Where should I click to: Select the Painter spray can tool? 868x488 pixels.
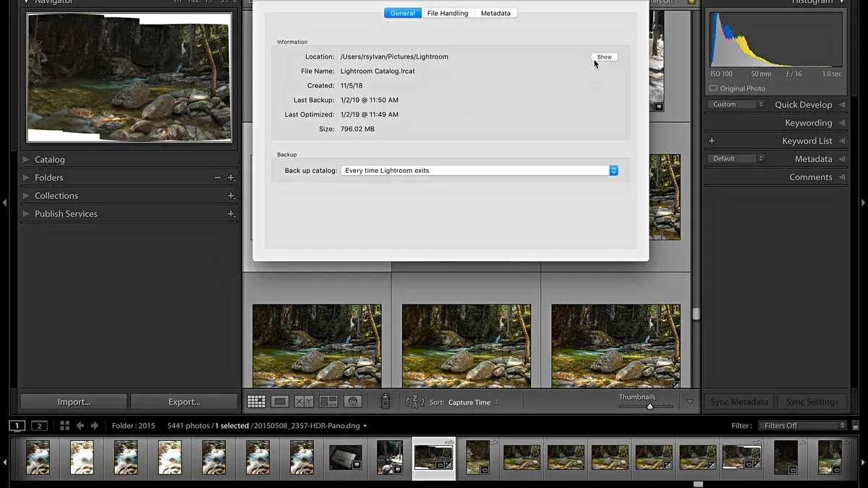pos(386,401)
